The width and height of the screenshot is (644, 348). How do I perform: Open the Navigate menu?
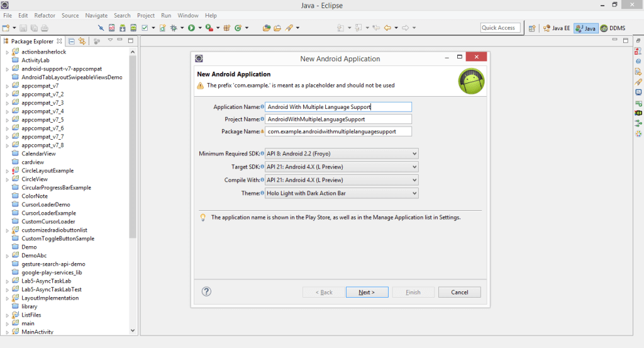click(x=96, y=16)
